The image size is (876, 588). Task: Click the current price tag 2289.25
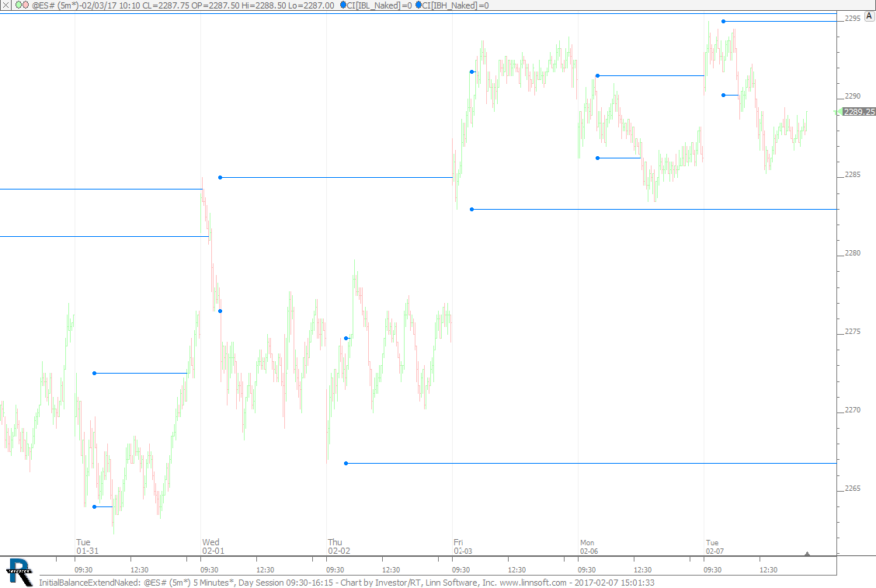pyautogui.click(x=859, y=112)
